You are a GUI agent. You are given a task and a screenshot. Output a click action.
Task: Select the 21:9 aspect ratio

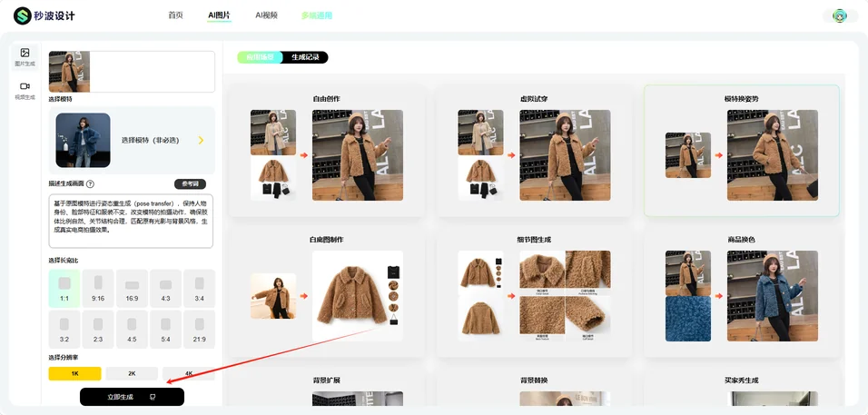tap(199, 330)
